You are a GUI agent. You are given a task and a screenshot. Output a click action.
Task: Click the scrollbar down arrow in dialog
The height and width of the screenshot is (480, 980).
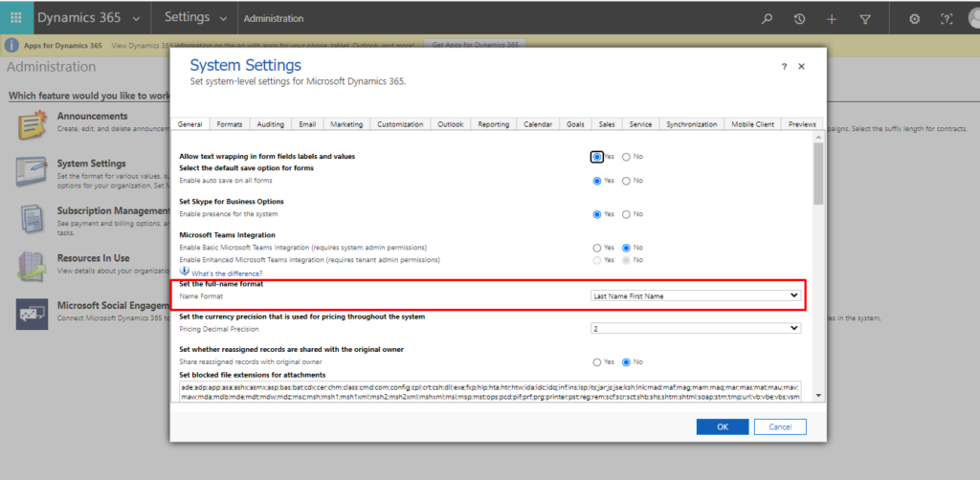pyautogui.click(x=818, y=396)
